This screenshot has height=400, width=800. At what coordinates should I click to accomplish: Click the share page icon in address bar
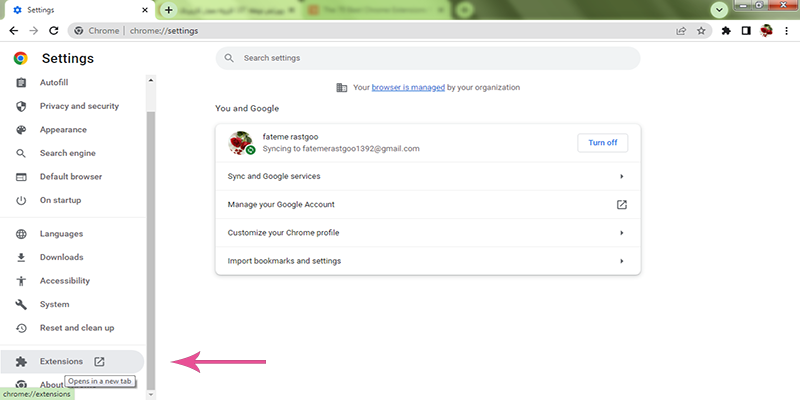coord(681,31)
